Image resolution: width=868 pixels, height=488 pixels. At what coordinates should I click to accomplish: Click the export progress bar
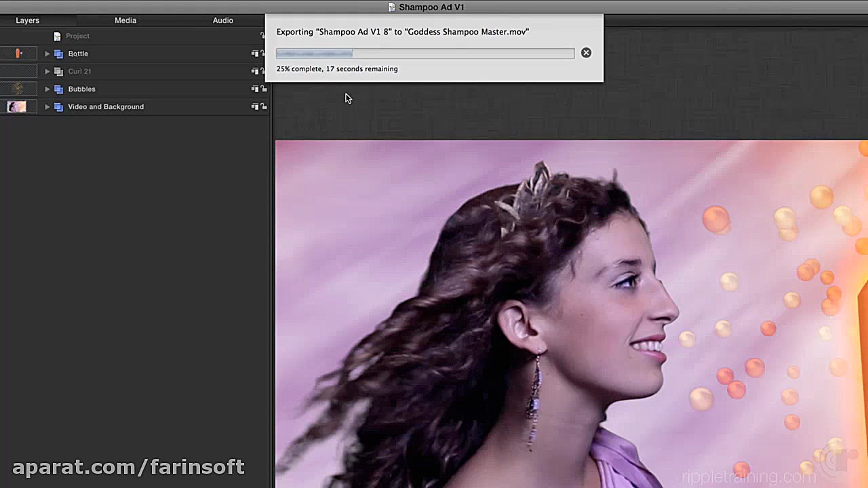click(x=425, y=53)
